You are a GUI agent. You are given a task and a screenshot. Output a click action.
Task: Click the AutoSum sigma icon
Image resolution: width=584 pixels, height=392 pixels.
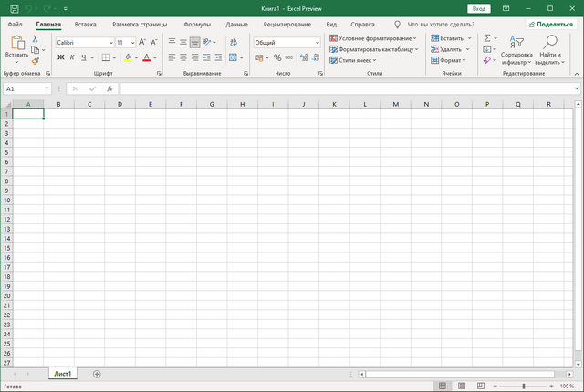click(x=487, y=38)
